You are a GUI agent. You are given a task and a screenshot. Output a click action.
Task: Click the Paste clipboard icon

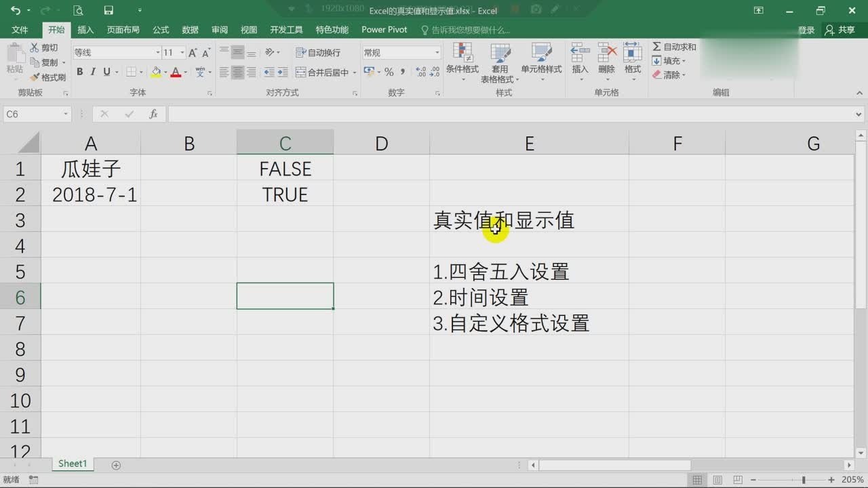[x=15, y=54]
